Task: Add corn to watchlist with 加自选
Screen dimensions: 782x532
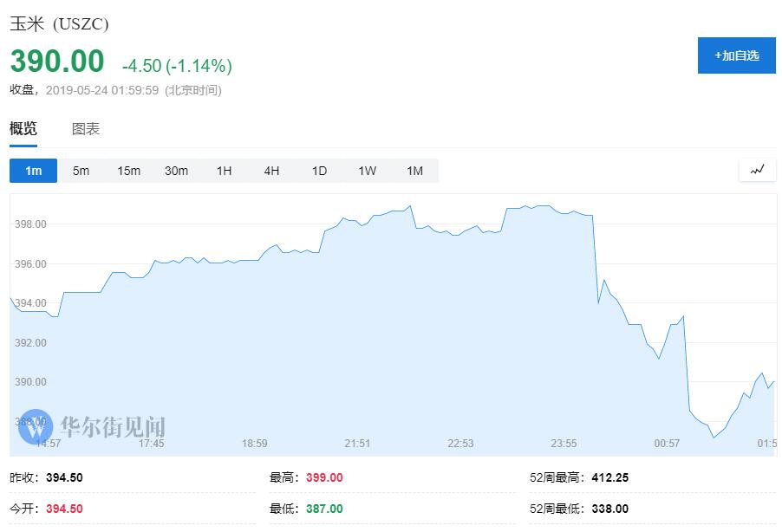Action: click(x=736, y=55)
